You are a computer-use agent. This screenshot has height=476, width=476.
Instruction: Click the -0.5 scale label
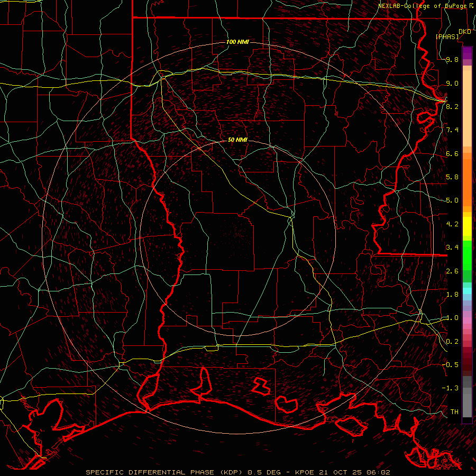450,364
